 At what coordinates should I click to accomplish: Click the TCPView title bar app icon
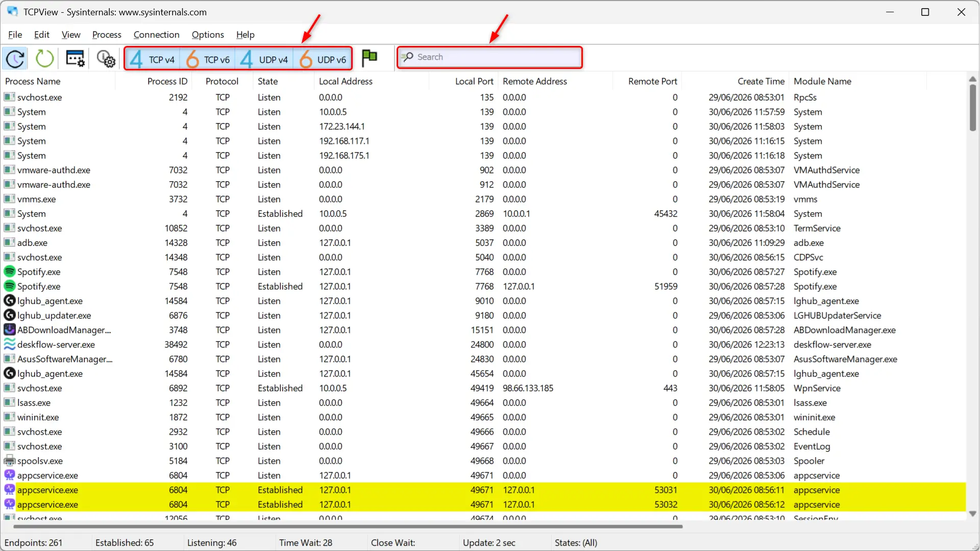click(x=12, y=11)
